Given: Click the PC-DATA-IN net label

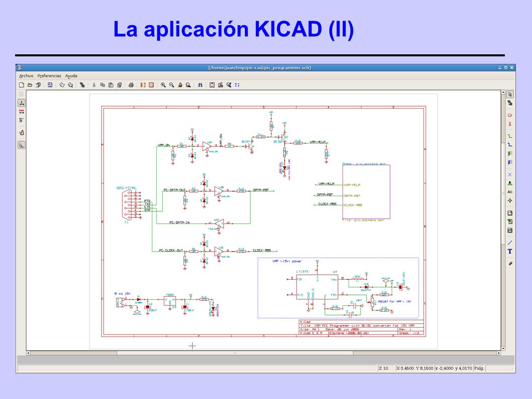Looking at the screenshot, I should [180, 222].
